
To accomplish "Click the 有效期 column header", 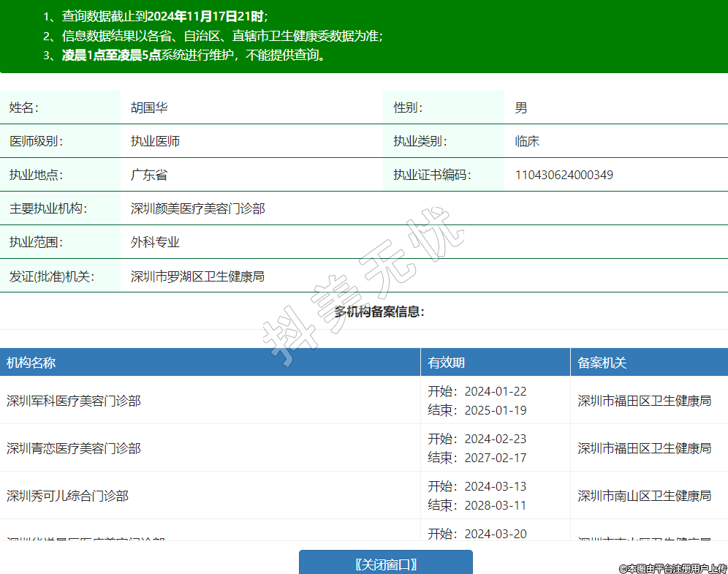I will (x=446, y=363).
